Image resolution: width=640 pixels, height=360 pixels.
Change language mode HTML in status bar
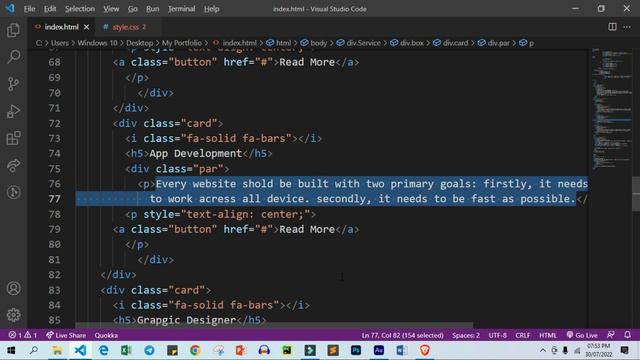(x=548, y=335)
